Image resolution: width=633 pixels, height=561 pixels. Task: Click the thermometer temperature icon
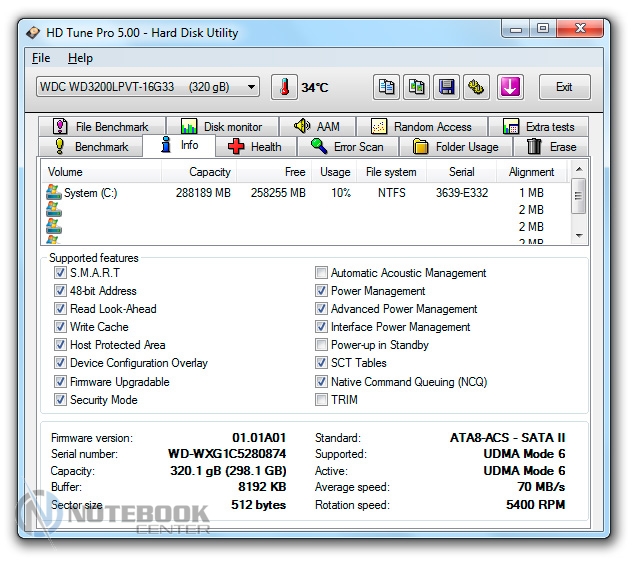tap(284, 87)
